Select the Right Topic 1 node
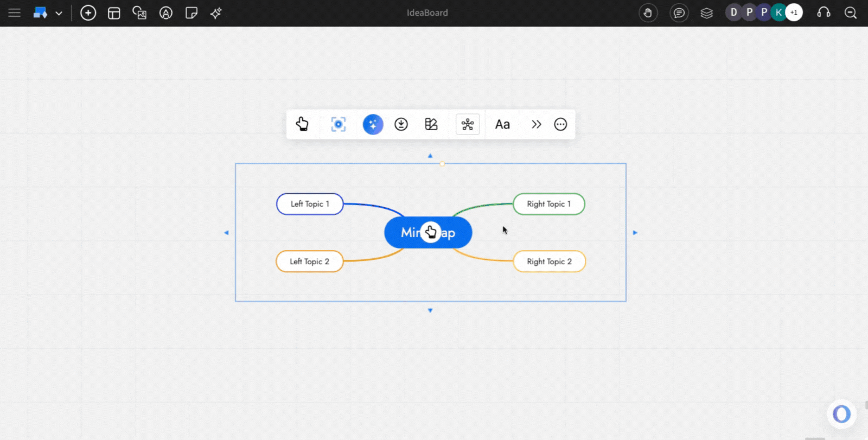The width and height of the screenshot is (868, 440). point(549,204)
